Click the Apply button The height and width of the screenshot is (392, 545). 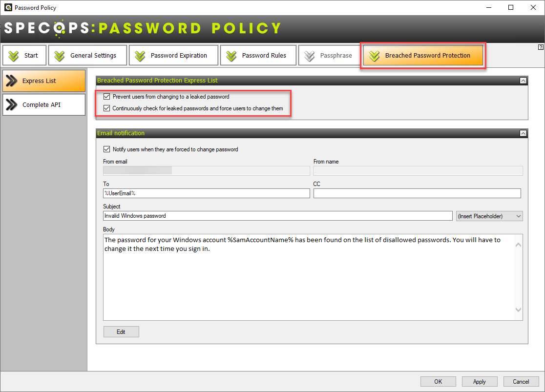click(479, 382)
